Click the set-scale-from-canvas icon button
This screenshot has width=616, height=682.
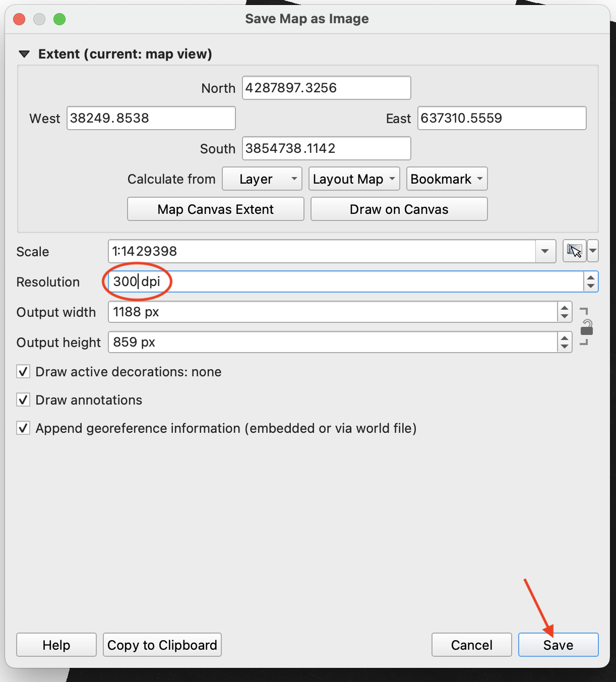pyautogui.click(x=574, y=251)
